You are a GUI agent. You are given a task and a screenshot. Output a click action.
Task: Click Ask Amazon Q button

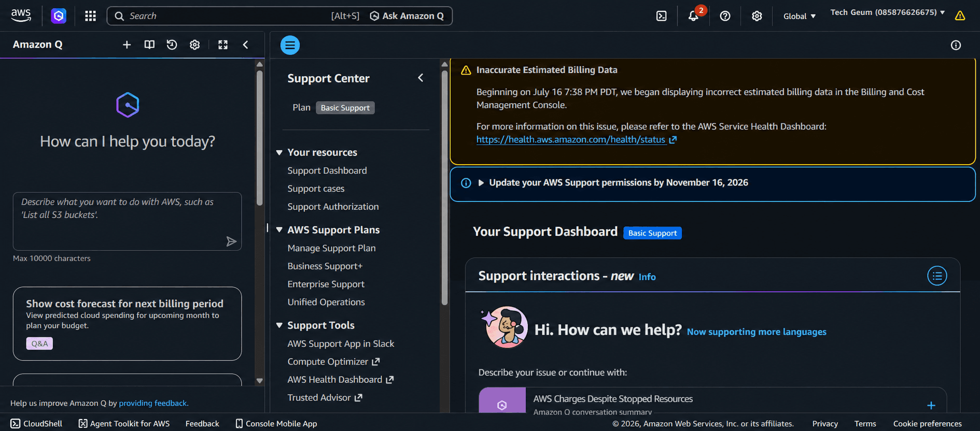tap(407, 16)
